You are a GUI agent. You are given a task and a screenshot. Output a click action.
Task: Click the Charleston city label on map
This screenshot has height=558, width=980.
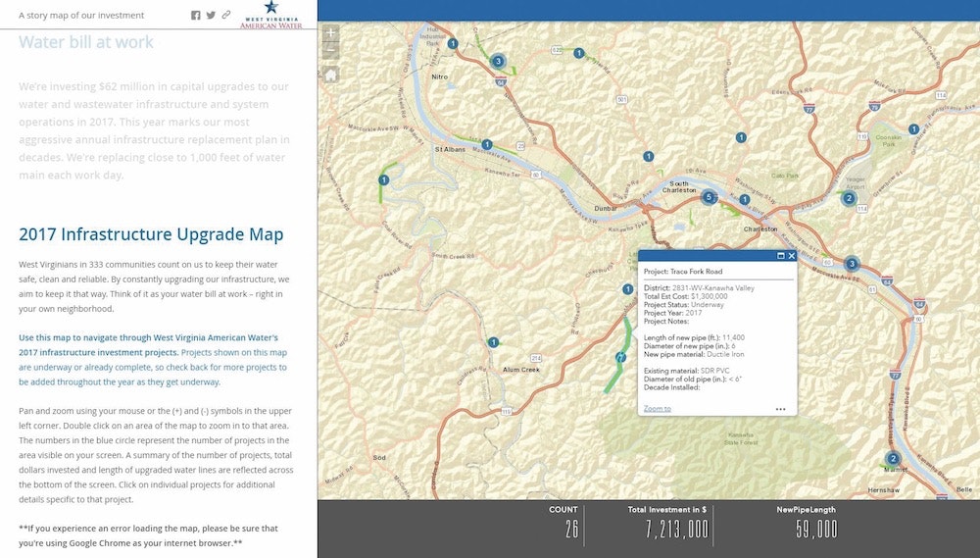tap(760, 229)
